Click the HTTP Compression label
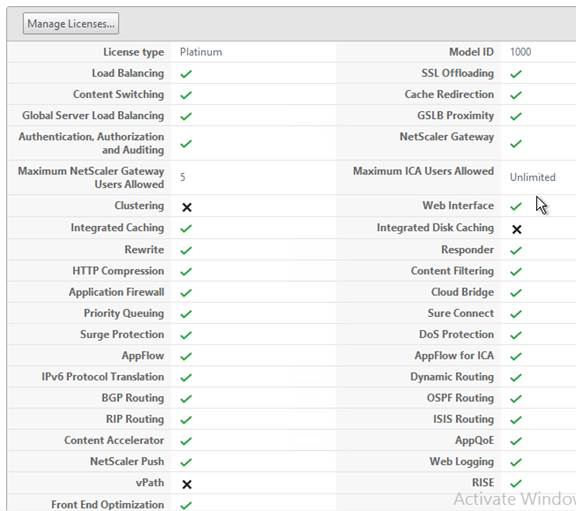This screenshot has height=511, width=576. [118, 271]
